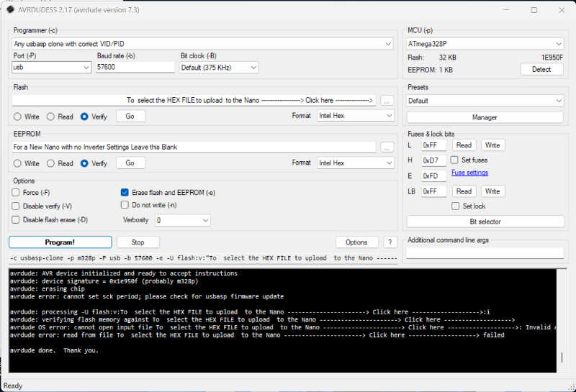Viewport: 576px width, 392px height.
Task: Select the EEPROM Read radio button
Action: click(x=51, y=163)
